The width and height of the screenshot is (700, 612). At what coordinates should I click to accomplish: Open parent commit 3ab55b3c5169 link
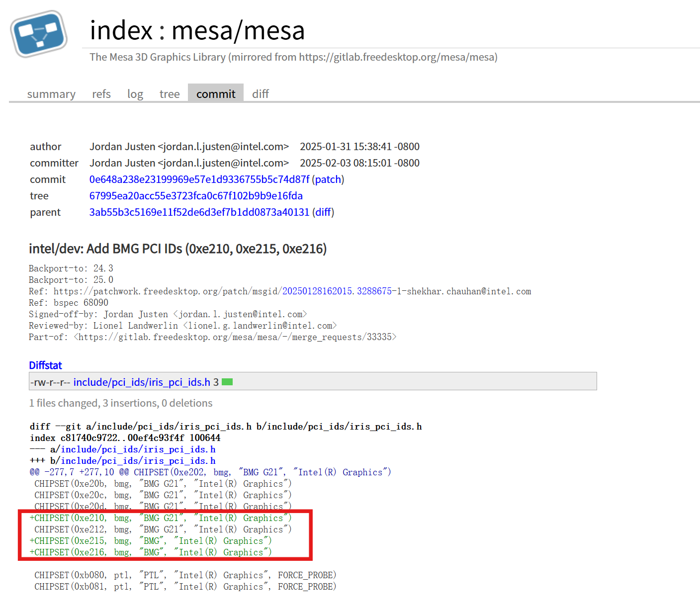[x=199, y=212]
